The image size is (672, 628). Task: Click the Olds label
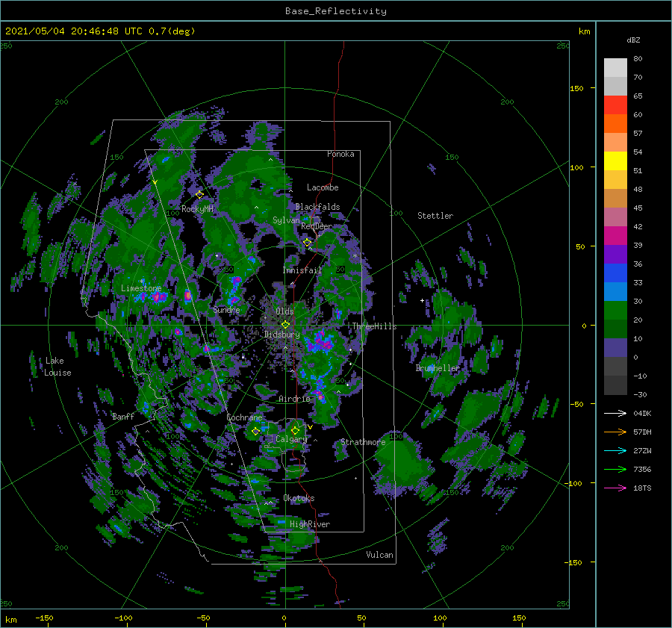coord(284,311)
